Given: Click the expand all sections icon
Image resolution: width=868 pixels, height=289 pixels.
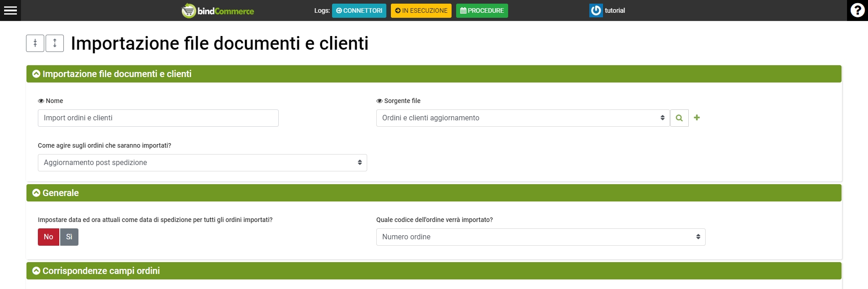Looking at the screenshot, I should tap(55, 43).
